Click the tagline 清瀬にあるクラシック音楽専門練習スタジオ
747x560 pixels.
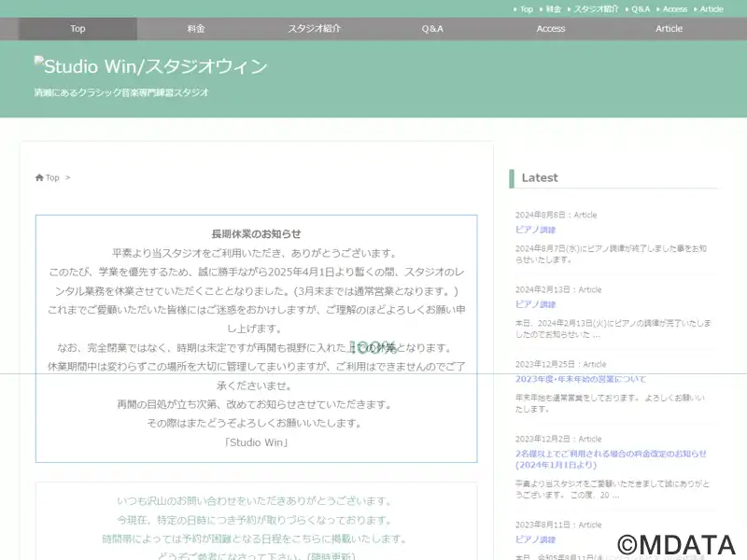[121, 92]
